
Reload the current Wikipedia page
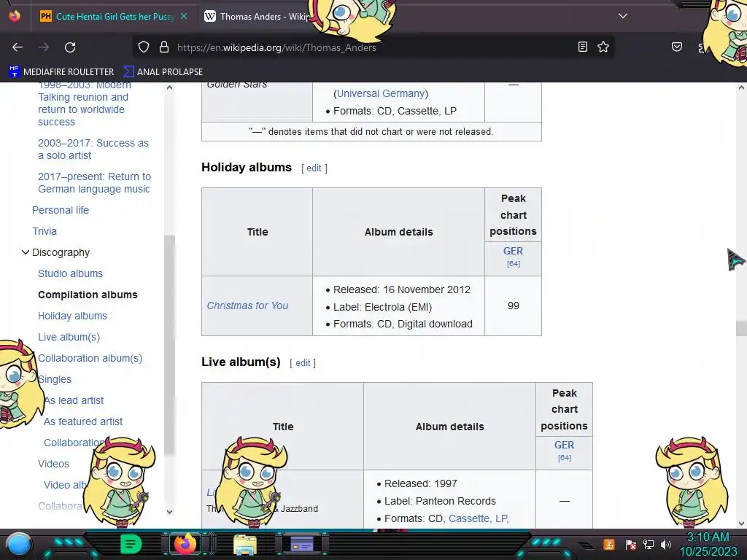point(70,47)
